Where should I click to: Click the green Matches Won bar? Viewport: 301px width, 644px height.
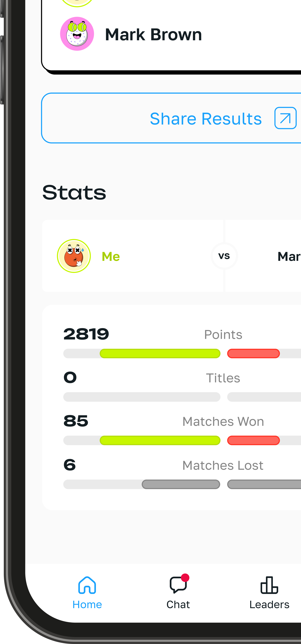pyautogui.click(x=160, y=440)
